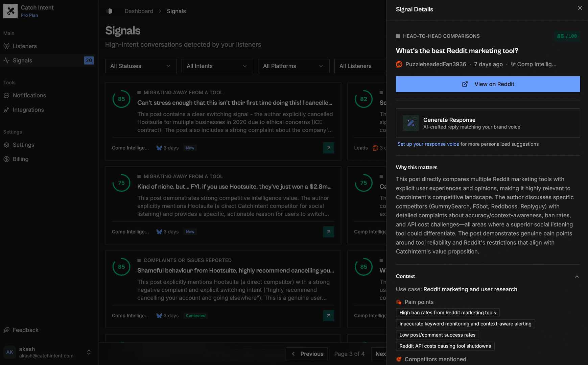Open the akash account switcher
The height and width of the screenshot is (365, 588).
coord(89,352)
